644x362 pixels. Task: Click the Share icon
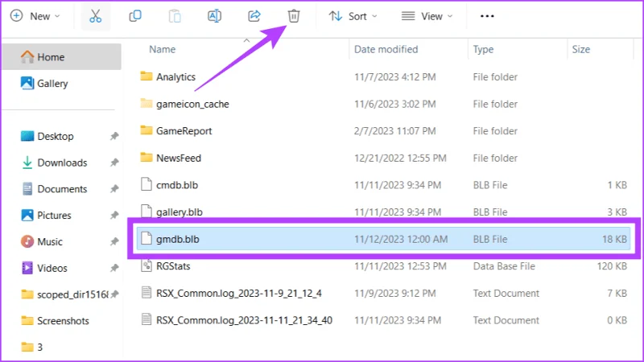click(254, 16)
